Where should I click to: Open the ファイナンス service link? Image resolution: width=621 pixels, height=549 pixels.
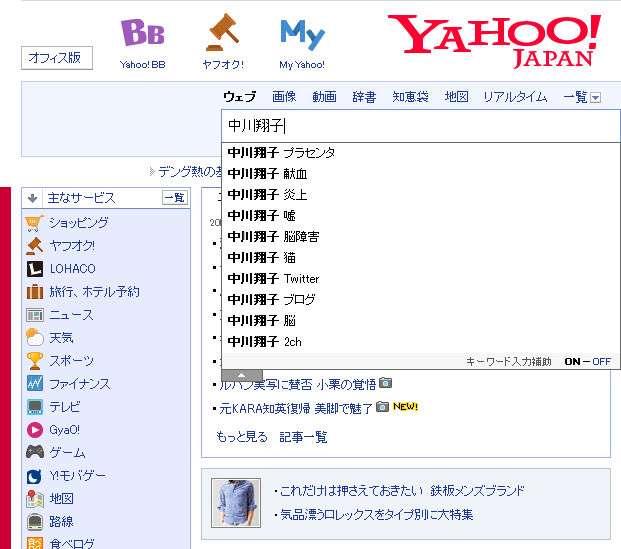[80, 384]
